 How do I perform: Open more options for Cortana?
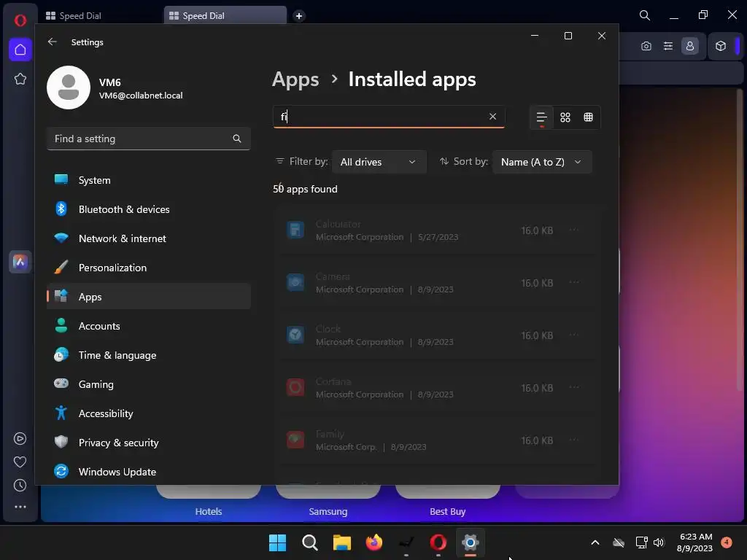pos(574,388)
